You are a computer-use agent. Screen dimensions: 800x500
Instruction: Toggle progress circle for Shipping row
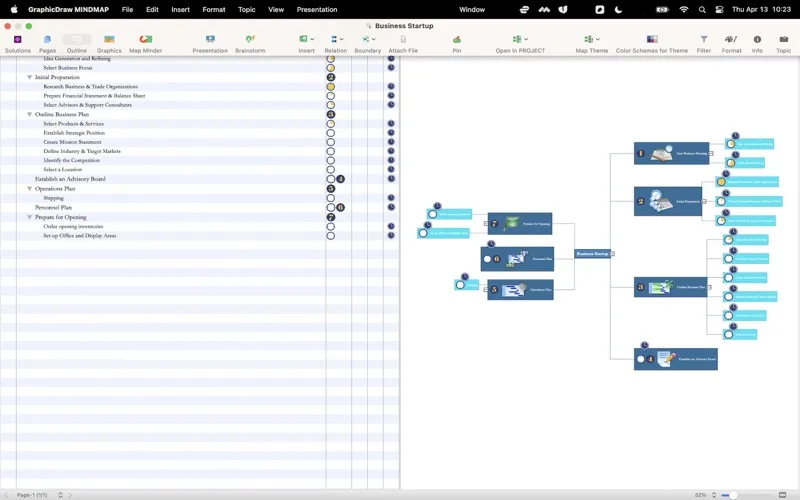point(331,198)
